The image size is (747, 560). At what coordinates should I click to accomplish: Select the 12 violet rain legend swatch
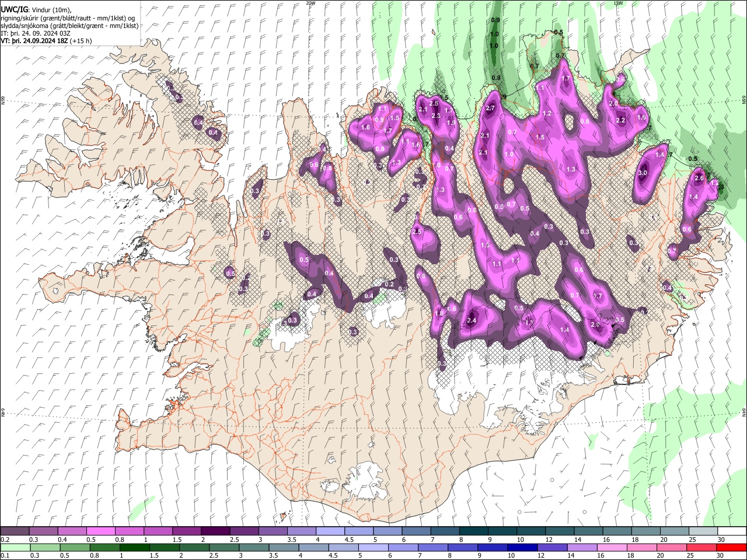pyautogui.click(x=553, y=548)
